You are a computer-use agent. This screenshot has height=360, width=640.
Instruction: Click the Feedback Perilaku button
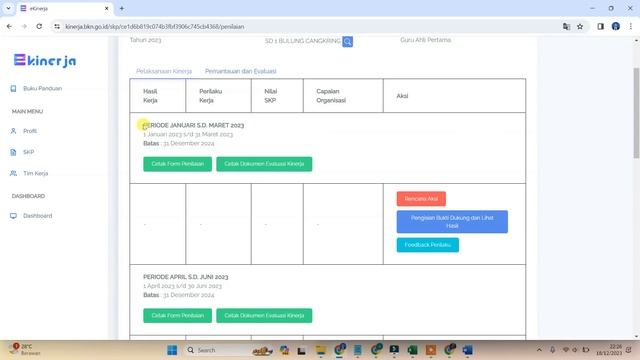click(x=428, y=245)
